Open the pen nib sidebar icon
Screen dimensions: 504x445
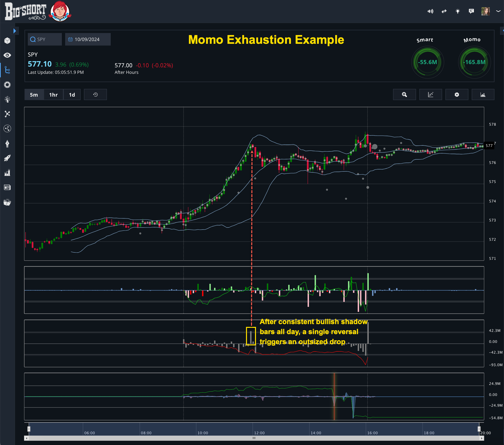coord(7,143)
